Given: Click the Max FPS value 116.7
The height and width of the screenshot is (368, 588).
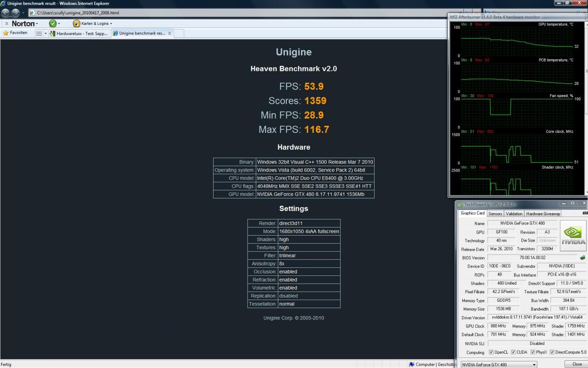Looking at the screenshot, I should [317, 130].
